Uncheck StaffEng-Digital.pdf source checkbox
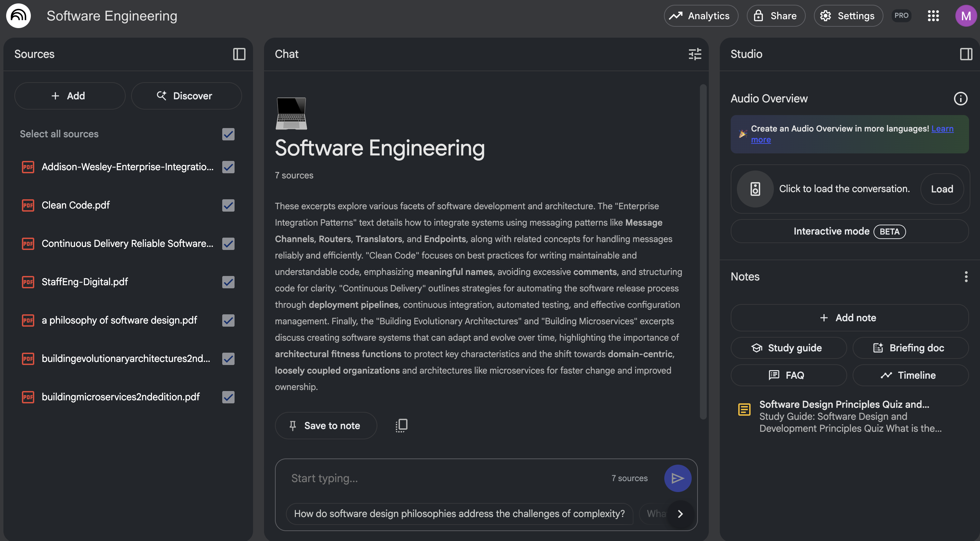The height and width of the screenshot is (541, 980). point(228,282)
